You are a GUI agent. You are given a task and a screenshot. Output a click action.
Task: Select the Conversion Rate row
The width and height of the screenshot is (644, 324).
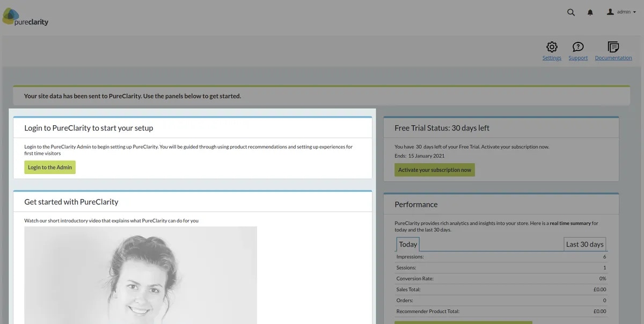click(501, 278)
